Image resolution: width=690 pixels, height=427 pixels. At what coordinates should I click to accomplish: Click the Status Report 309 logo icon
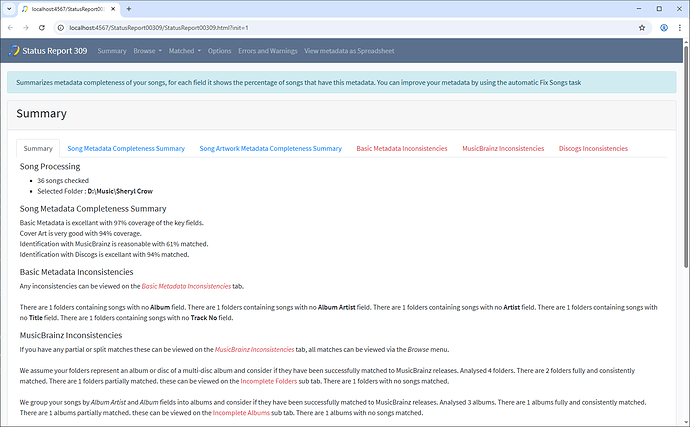pos(14,50)
